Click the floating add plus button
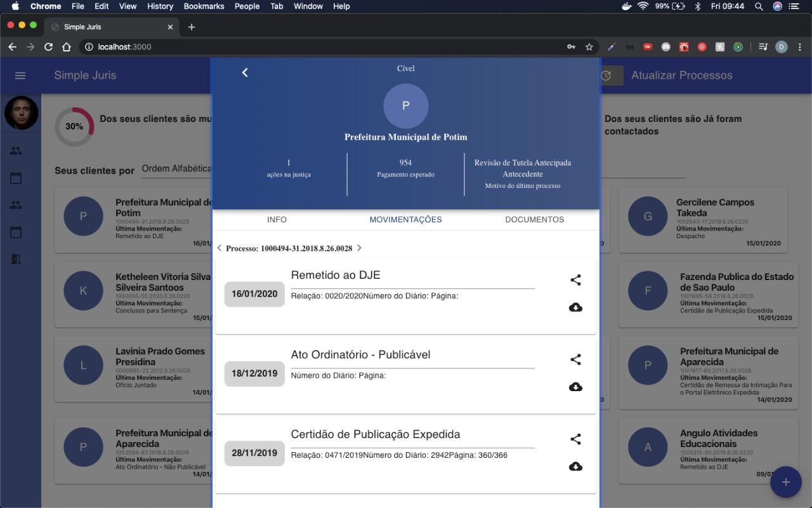The height and width of the screenshot is (508, 812). [x=785, y=482]
